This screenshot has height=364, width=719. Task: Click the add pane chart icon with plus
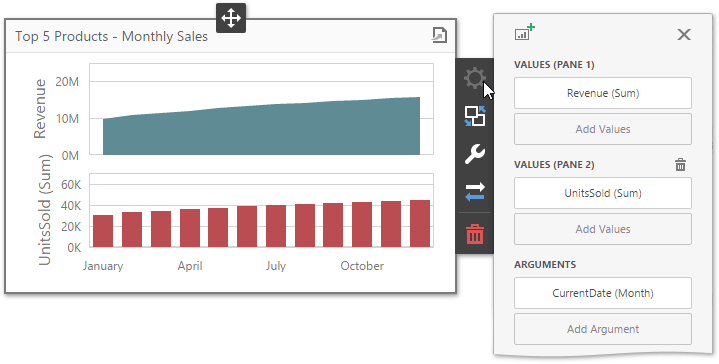point(525,33)
